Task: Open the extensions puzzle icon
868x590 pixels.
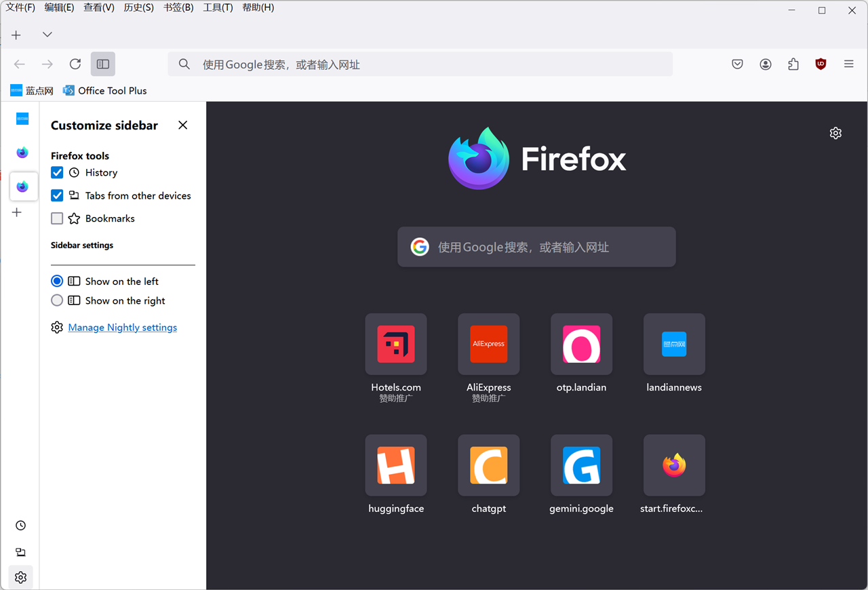Action: [793, 64]
